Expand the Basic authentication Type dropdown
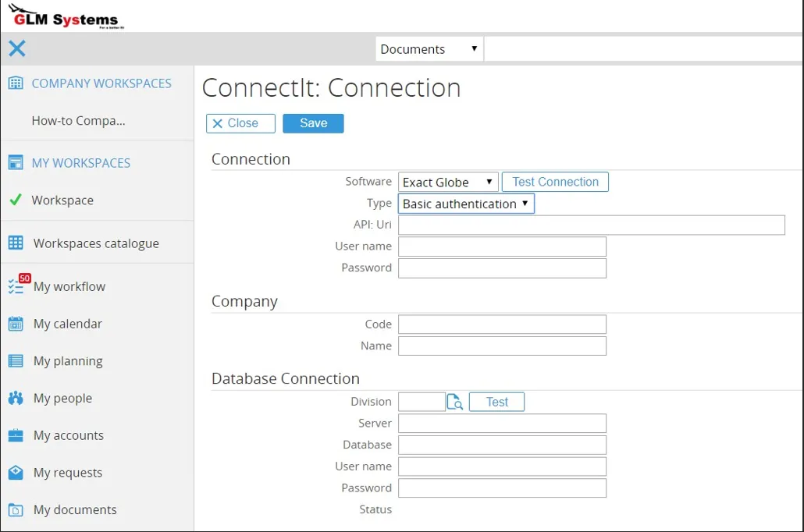Viewport: 804px width, 532px height. (x=466, y=204)
